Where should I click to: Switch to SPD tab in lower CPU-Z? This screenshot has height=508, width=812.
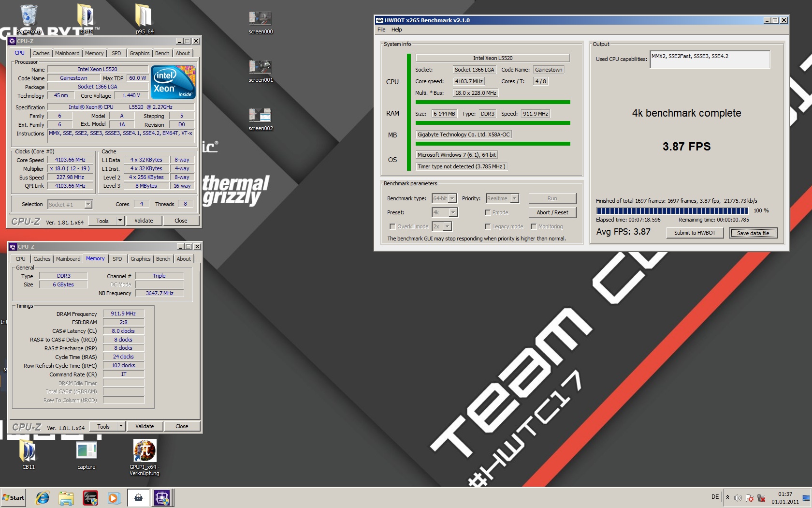point(117,259)
